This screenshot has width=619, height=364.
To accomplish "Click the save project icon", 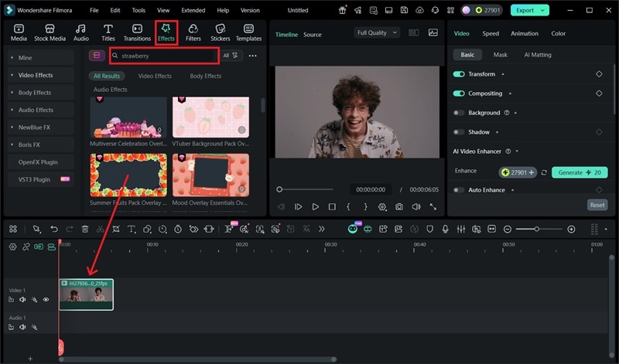I will [404, 10].
